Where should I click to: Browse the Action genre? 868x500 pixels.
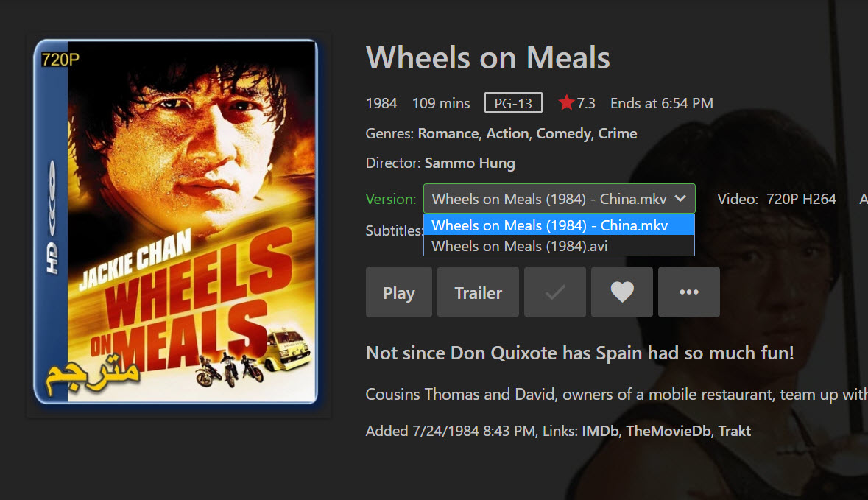pos(507,134)
